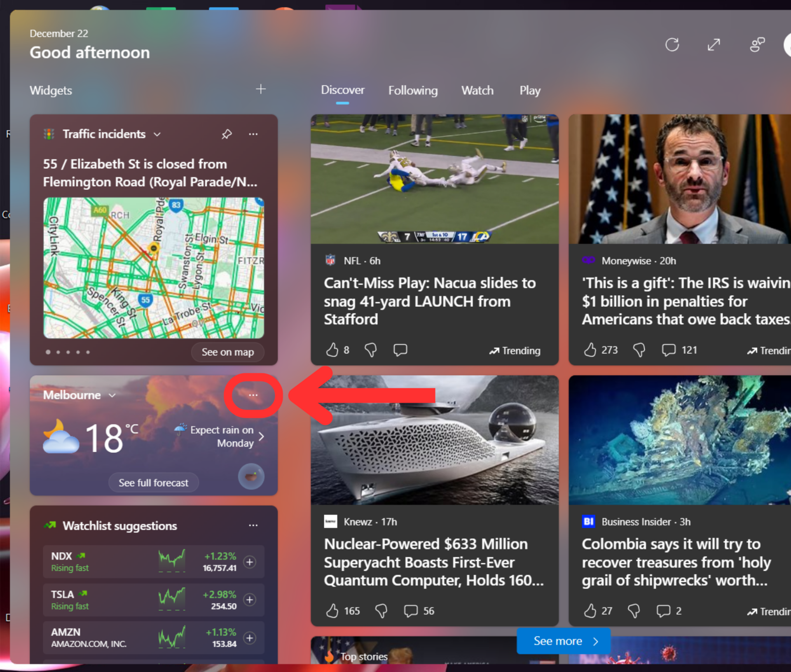The width and height of the screenshot is (791, 672).
Task: Add a widget with plus icon
Action: pyautogui.click(x=260, y=89)
